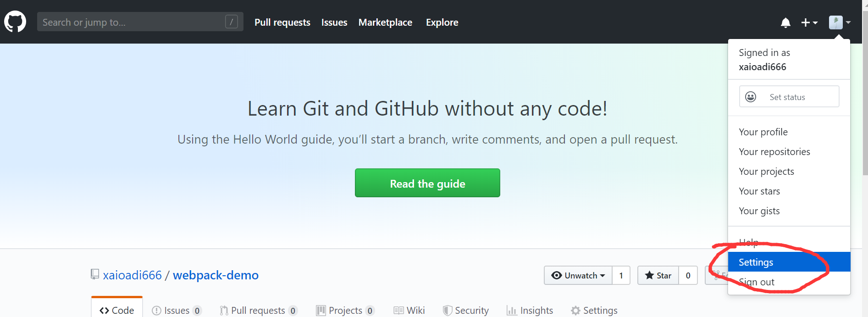The height and width of the screenshot is (317, 868).
Task: Open the xaioadi666 owner link
Action: 132,275
